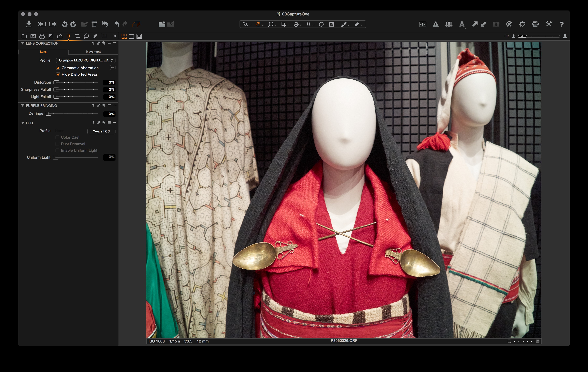
Task: Open the lens Profile dropdown
Action: click(x=86, y=60)
